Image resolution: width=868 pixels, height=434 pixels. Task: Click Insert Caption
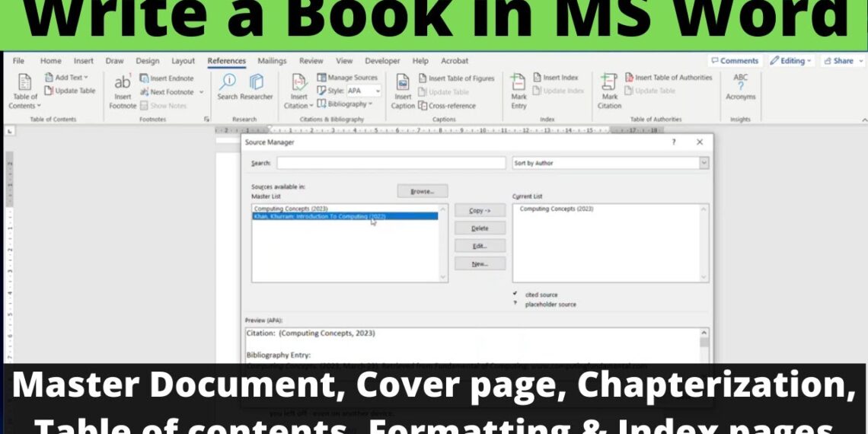(x=403, y=91)
